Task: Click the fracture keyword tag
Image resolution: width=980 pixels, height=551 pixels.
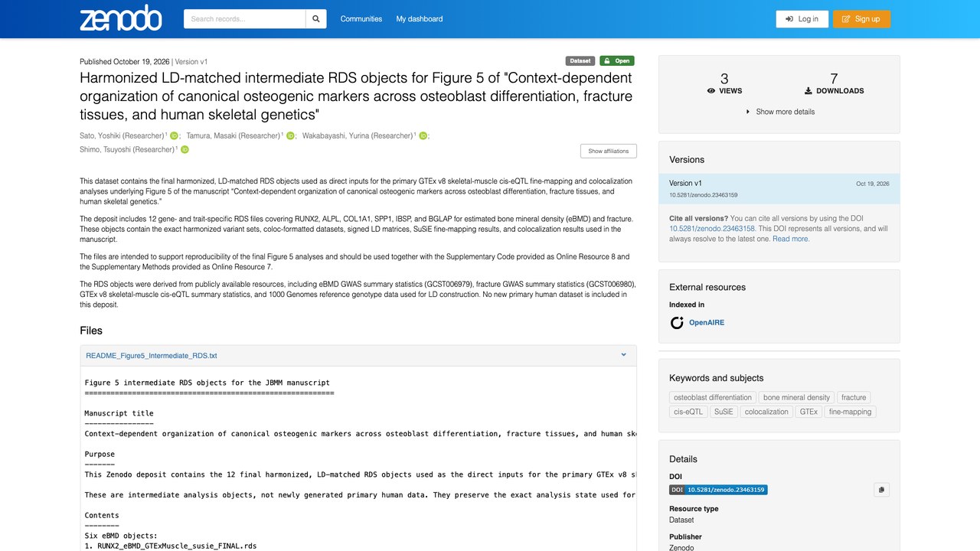Action: [x=854, y=398]
